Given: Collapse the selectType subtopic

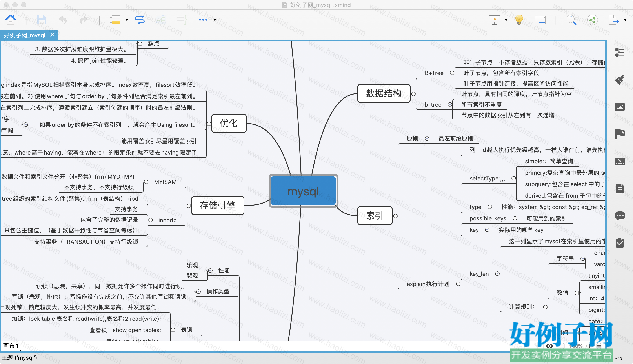Looking at the screenshot, I should click(514, 178).
